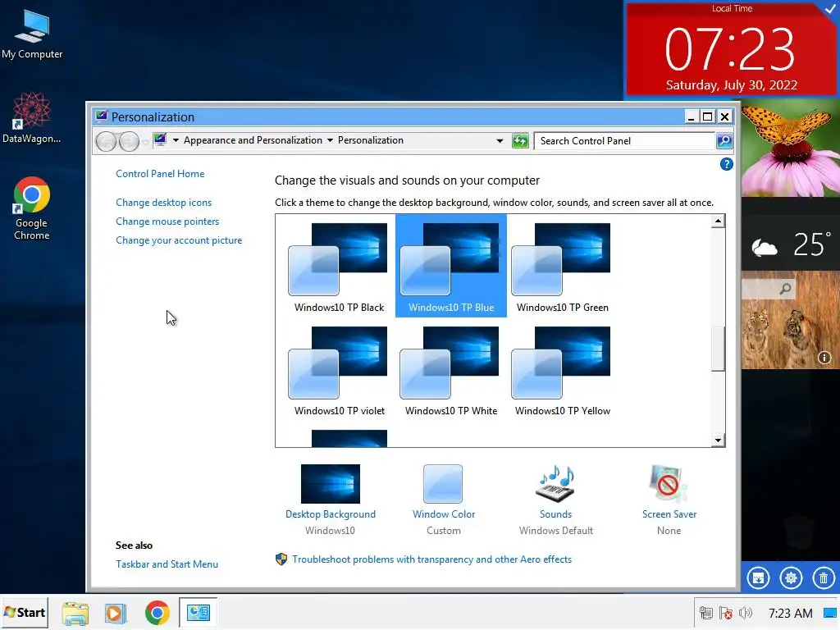Click the Personalization title bar icon
The image size is (840, 630).
(101, 116)
